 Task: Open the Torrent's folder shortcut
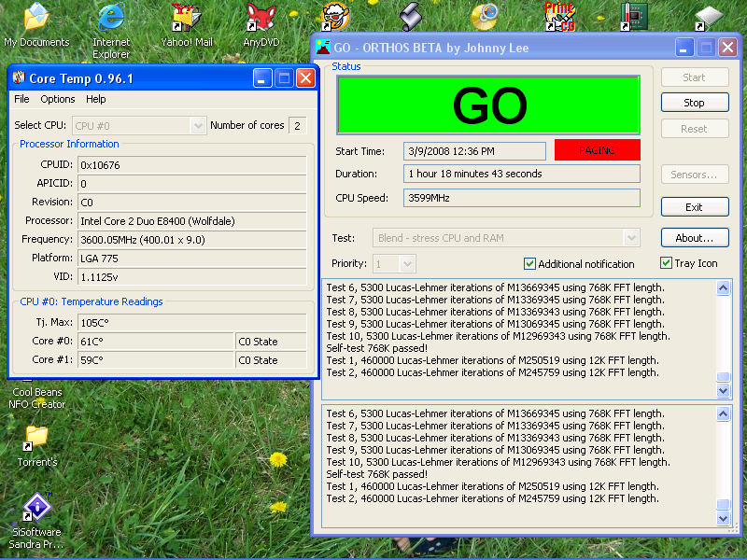(36, 446)
